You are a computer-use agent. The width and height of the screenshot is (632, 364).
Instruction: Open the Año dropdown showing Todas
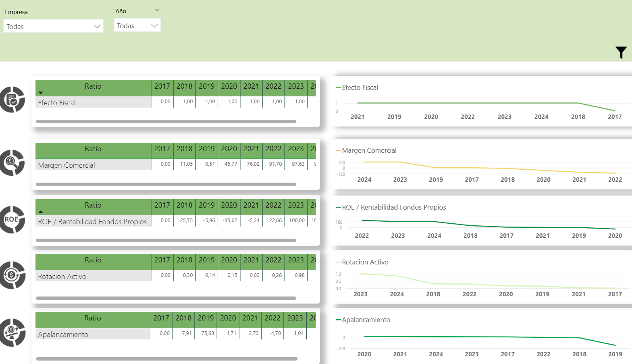click(137, 26)
